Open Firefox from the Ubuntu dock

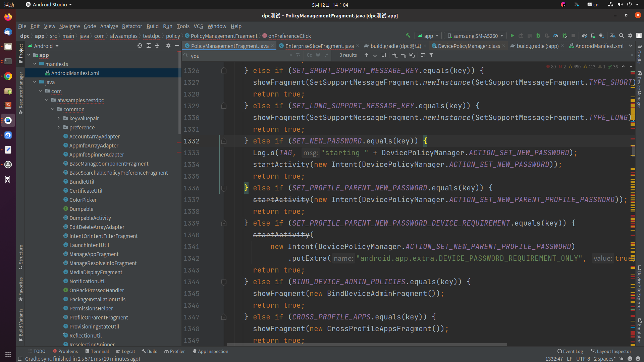(8, 17)
